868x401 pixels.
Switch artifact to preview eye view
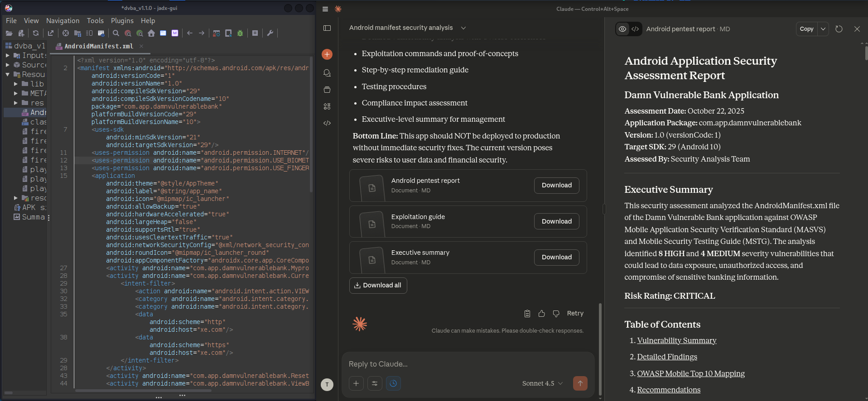point(622,29)
